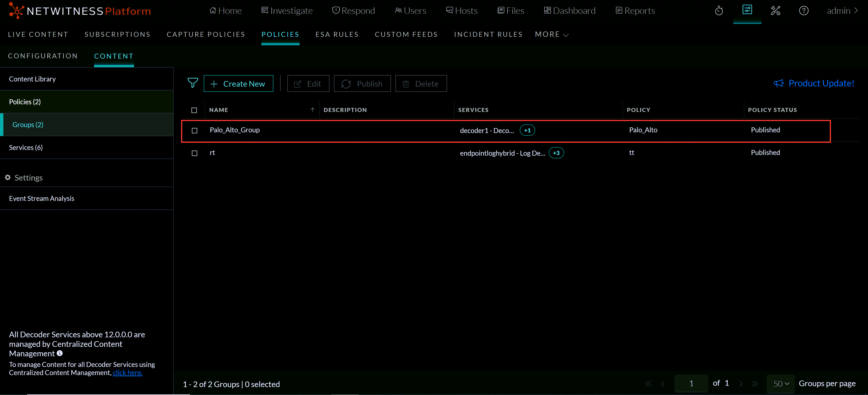Select the rt group checkbox

pos(194,153)
